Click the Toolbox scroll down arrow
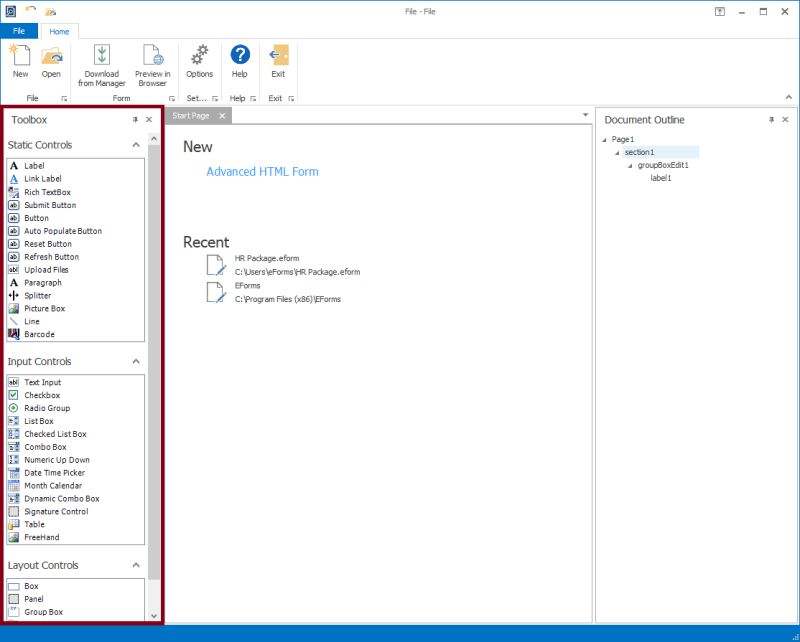This screenshot has height=642, width=800. point(154,616)
